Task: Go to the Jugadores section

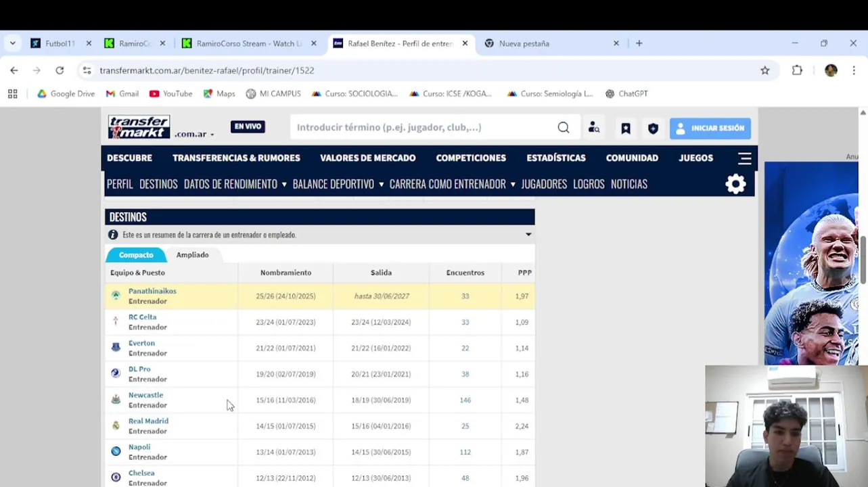Action: (544, 184)
